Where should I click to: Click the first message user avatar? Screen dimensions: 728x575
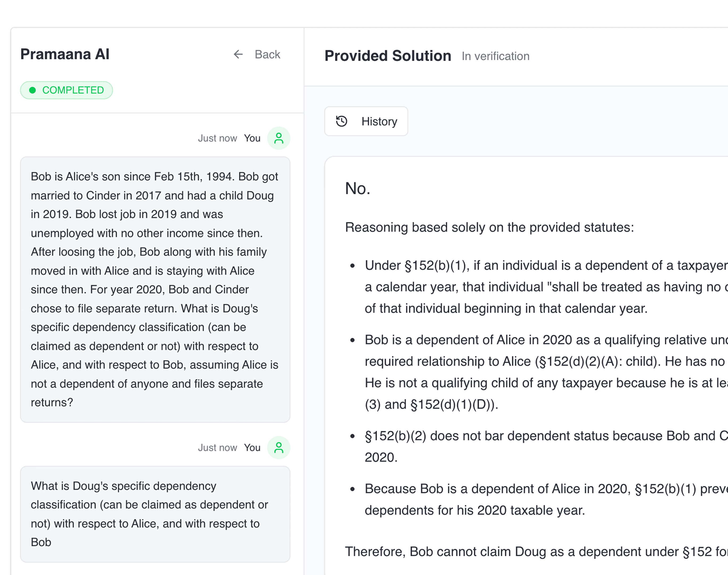coord(279,138)
